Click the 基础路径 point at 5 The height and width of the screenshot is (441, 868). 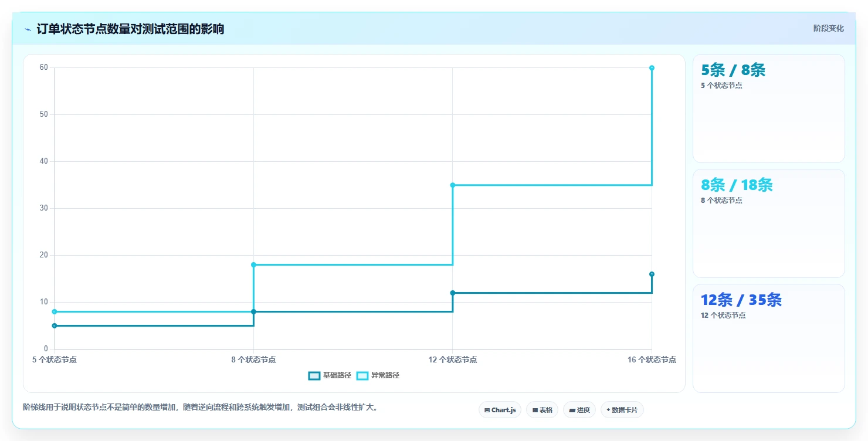[55, 326]
